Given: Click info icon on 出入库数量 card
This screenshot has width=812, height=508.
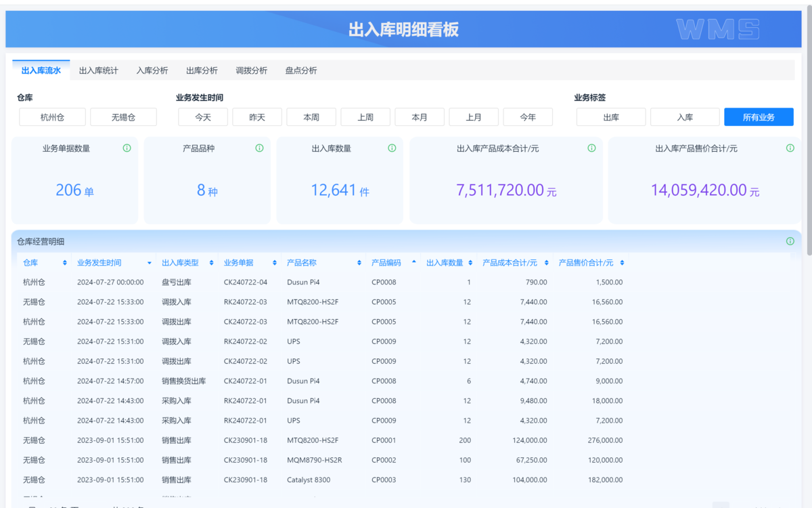Looking at the screenshot, I should click(x=392, y=148).
